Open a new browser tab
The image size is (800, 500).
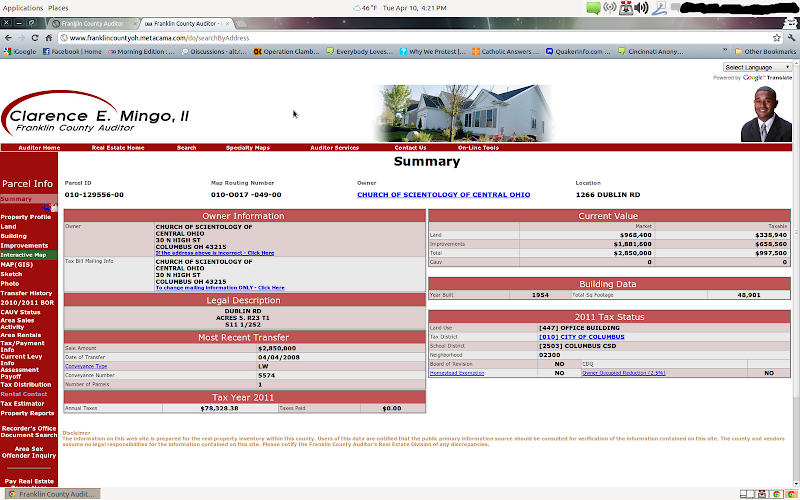[242, 23]
